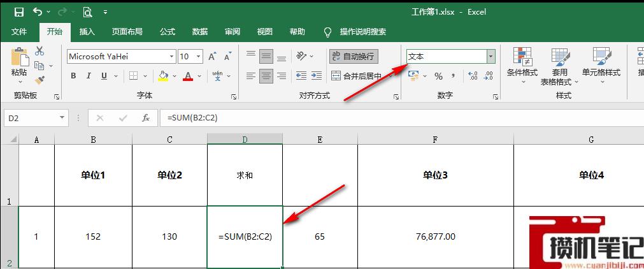Open the 套用表格格式 table format button
The height and width of the screenshot is (269, 644).
point(559,66)
